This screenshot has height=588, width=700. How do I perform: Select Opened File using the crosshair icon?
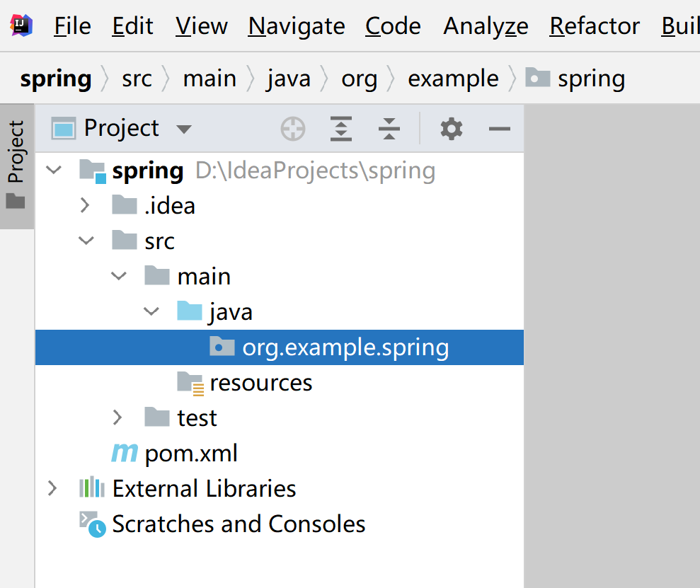click(x=293, y=129)
